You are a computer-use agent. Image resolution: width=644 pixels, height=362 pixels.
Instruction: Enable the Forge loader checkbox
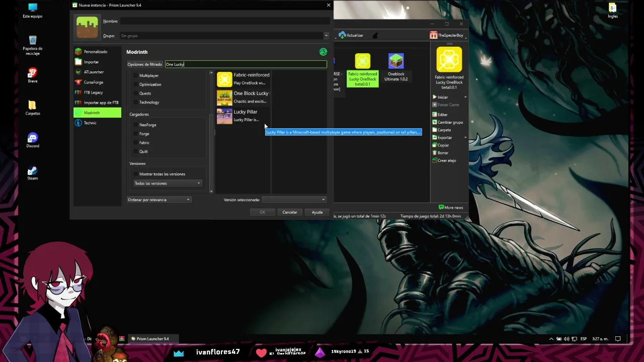pyautogui.click(x=135, y=134)
